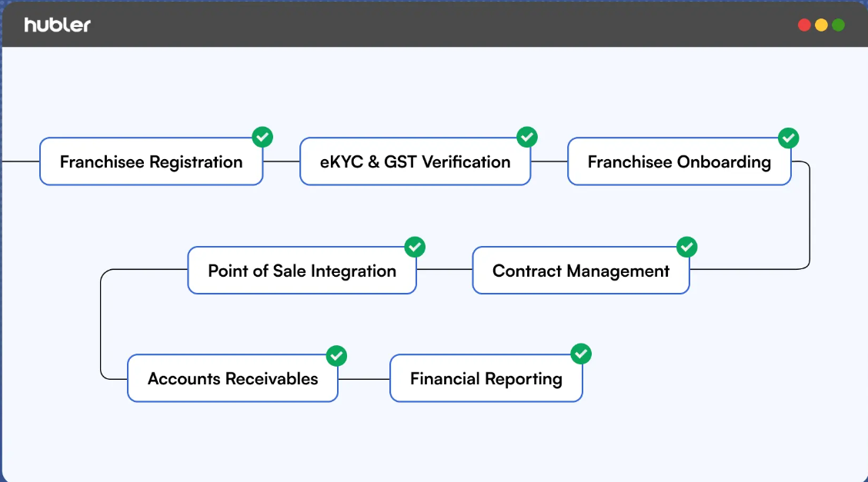The height and width of the screenshot is (482, 868).
Task: Select the Financial Reporting node
Action: (486, 378)
